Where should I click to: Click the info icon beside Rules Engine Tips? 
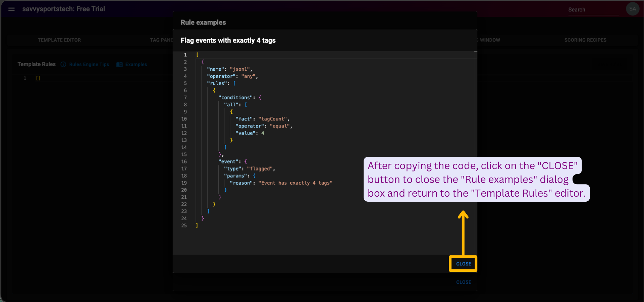click(63, 64)
